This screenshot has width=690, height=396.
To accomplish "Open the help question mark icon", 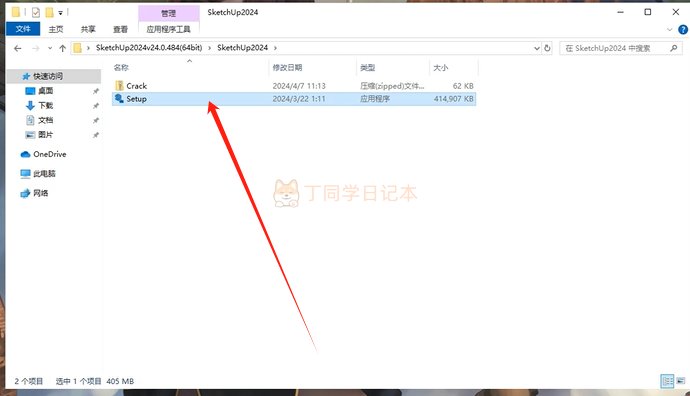I will tap(683, 29).
